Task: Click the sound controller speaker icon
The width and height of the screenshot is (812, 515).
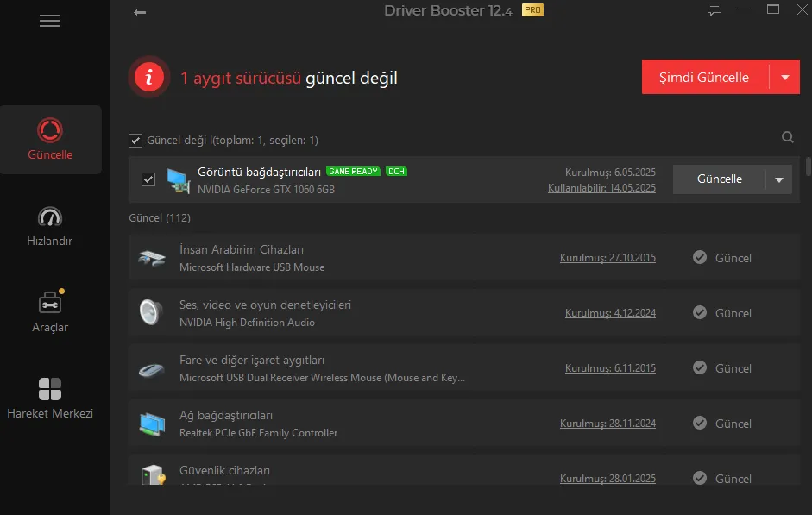Action: [x=151, y=312]
